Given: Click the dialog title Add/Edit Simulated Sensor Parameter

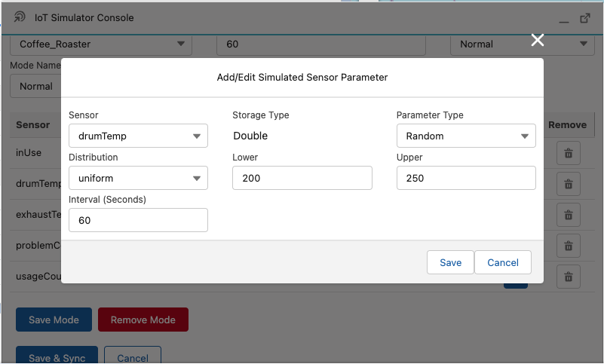Looking at the screenshot, I should click(x=302, y=78).
